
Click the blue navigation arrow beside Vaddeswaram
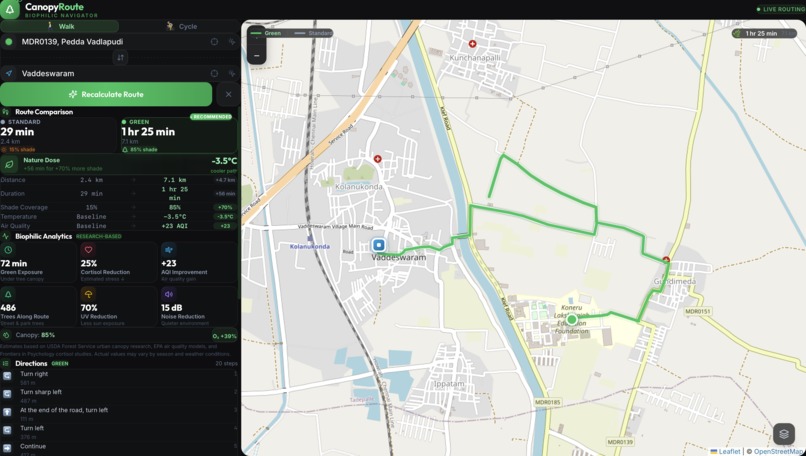click(9, 74)
